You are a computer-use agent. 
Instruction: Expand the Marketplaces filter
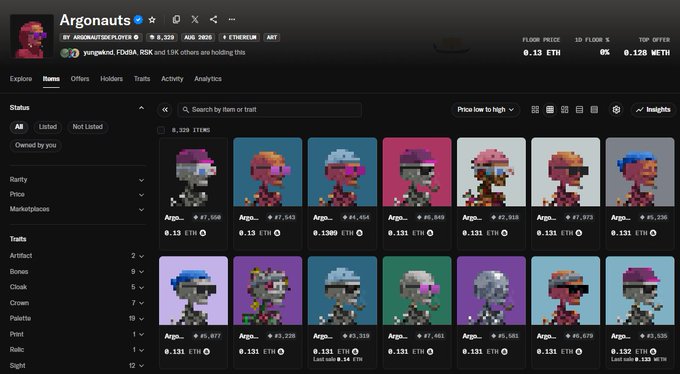(77, 209)
